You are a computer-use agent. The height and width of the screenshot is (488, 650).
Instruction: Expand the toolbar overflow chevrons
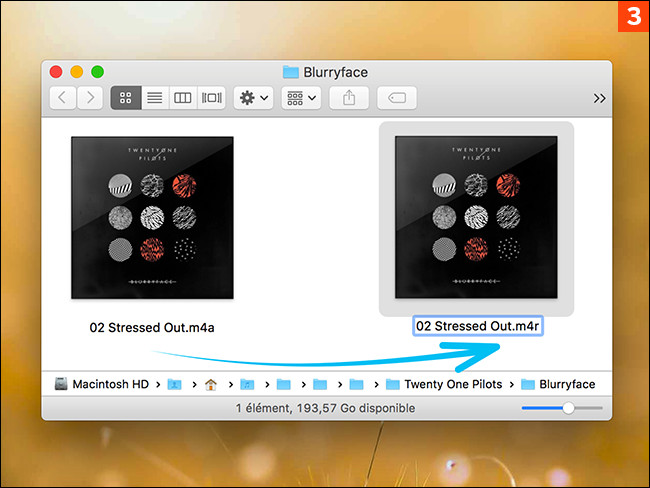pyautogui.click(x=599, y=98)
